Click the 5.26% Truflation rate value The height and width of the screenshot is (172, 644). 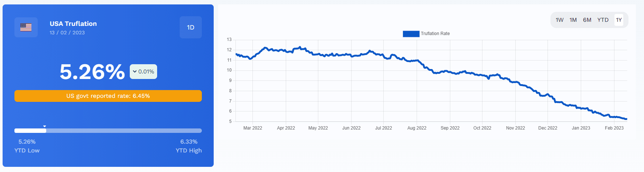pos(92,72)
